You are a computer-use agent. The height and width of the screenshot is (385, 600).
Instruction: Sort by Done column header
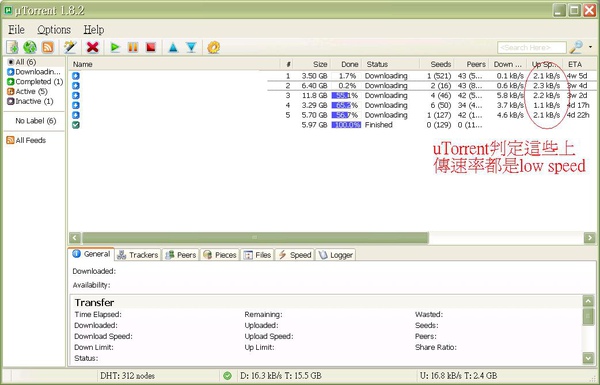click(346, 64)
